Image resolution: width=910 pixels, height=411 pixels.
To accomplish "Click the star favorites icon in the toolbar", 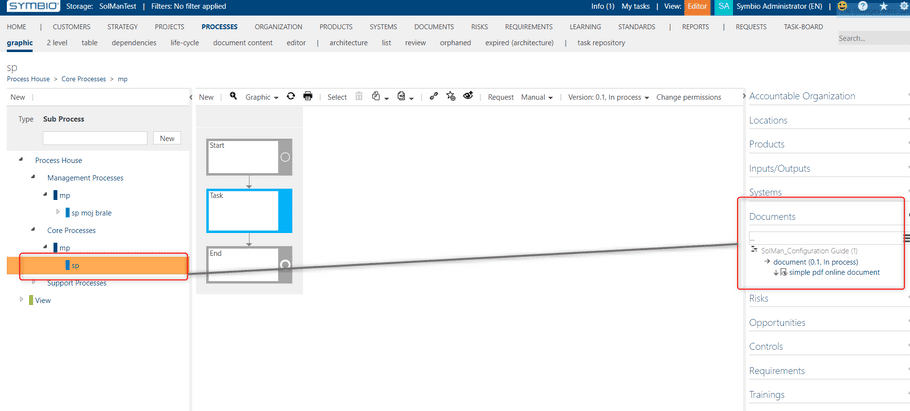I will coord(450,96).
